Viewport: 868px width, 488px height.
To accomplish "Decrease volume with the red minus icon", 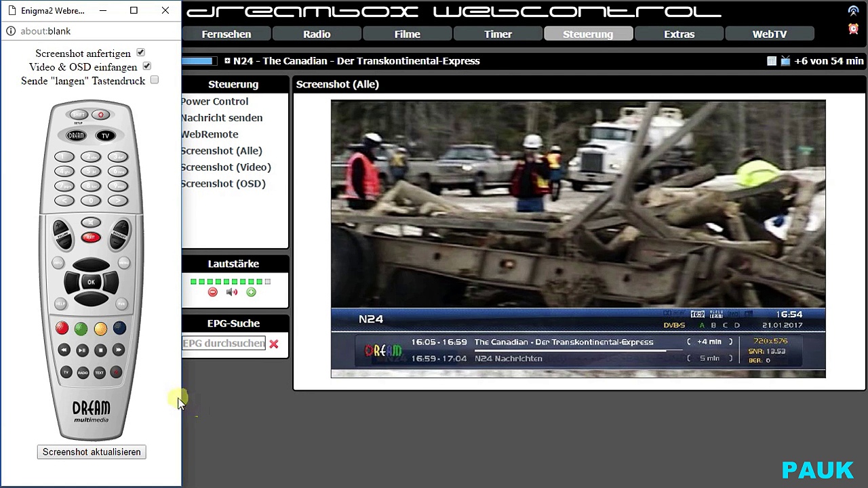I will (213, 292).
